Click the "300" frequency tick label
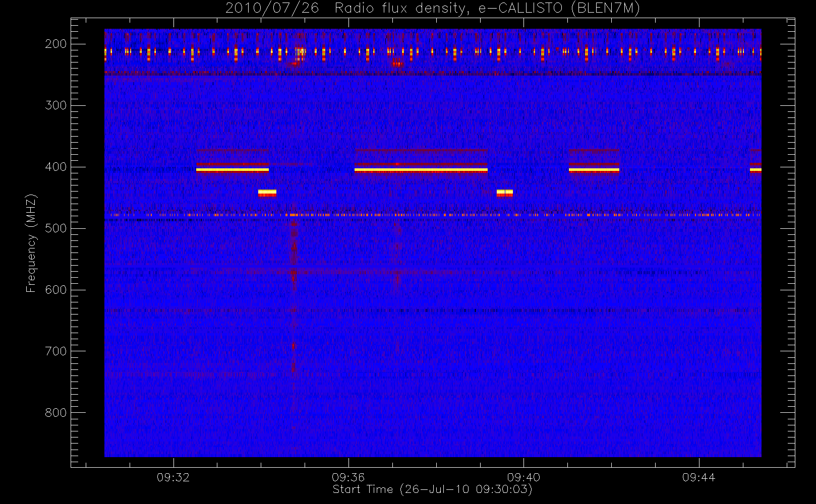The image size is (816, 504). pyautogui.click(x=56, y=105)
